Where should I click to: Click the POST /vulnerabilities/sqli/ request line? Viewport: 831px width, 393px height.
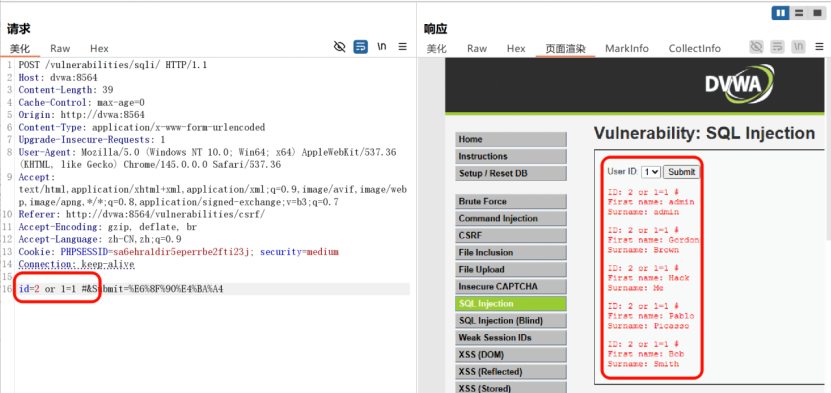(112, 65)
